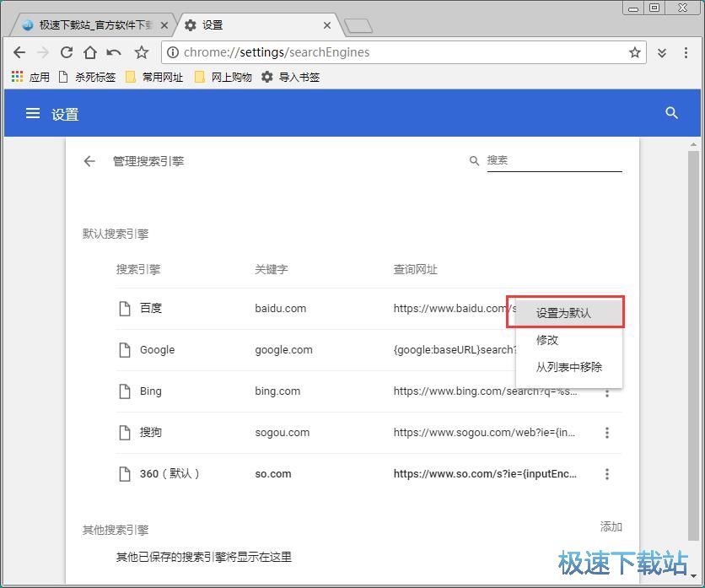705x588 pixels.
Task: Open the three-dot menu for 360 row
Action: [606, 474]
